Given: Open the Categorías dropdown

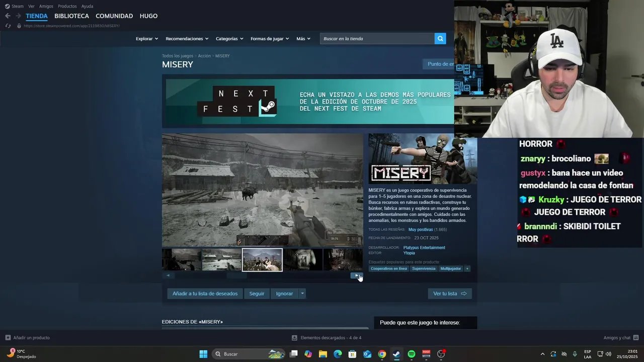Looking at the screenshot, I should tap(229, 39).
